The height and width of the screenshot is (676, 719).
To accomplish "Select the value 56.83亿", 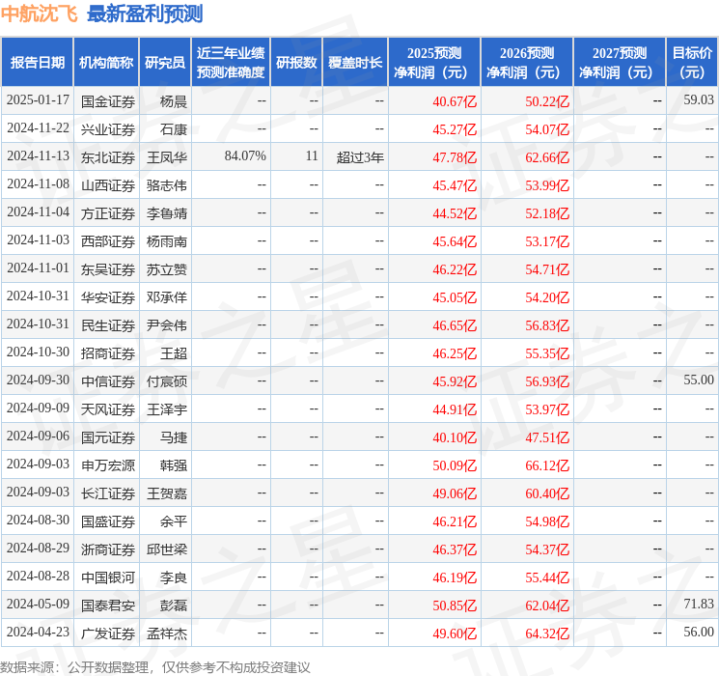I will (547, 325).
